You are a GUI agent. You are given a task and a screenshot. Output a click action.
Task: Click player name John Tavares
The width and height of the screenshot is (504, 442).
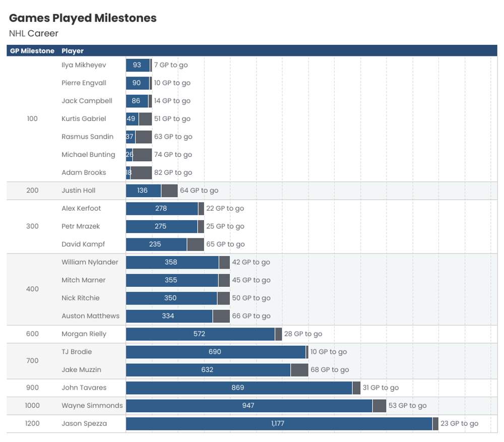click(x=84, y=388)
